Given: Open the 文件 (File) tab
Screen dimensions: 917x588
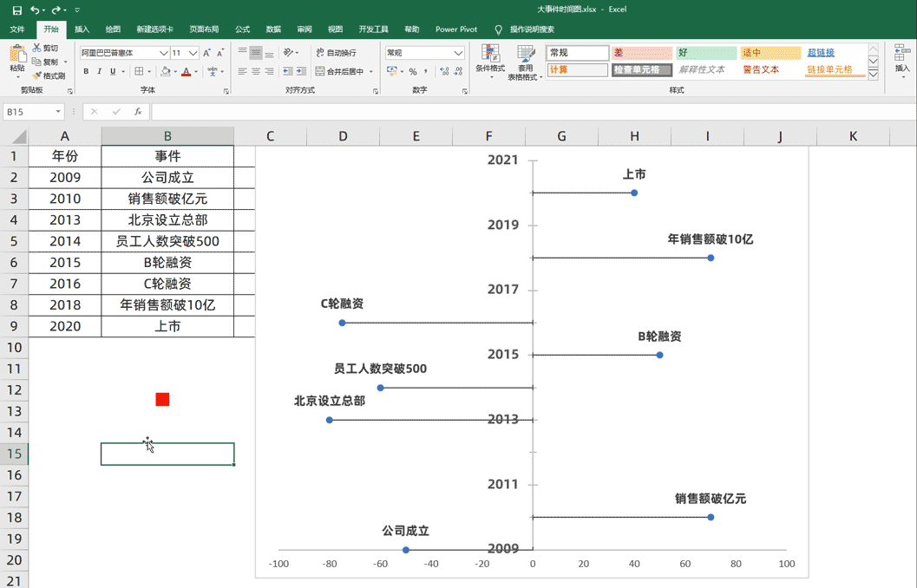Looking at the screenshot, I should click(x=17, y=29).
